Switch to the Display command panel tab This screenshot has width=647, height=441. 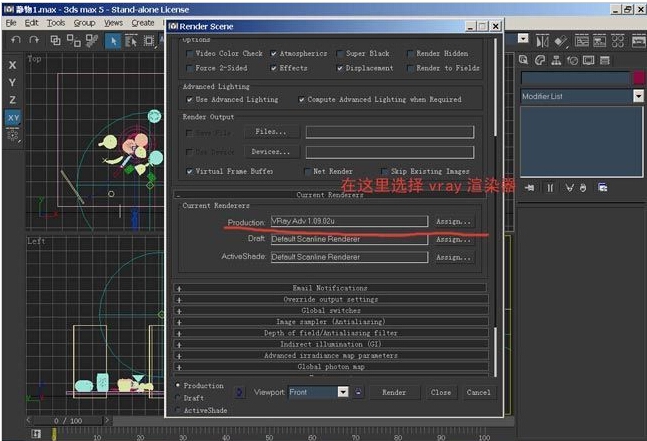click(589, 60)
